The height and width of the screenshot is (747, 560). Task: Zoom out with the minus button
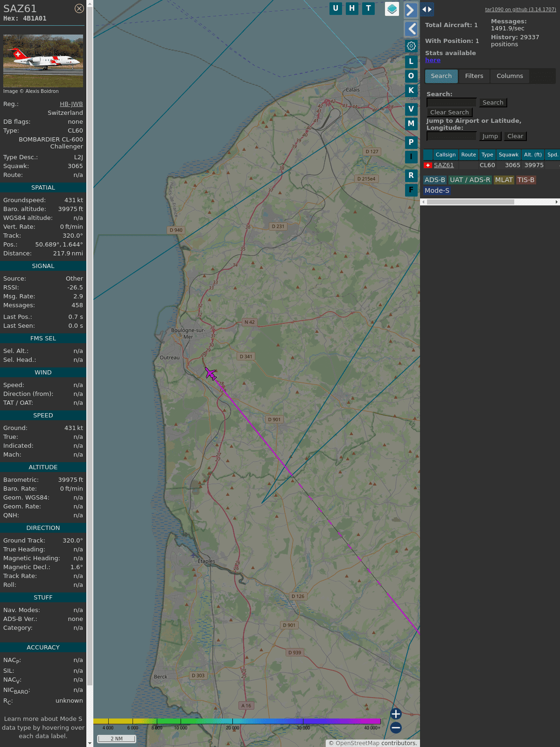tap(396, 727)
